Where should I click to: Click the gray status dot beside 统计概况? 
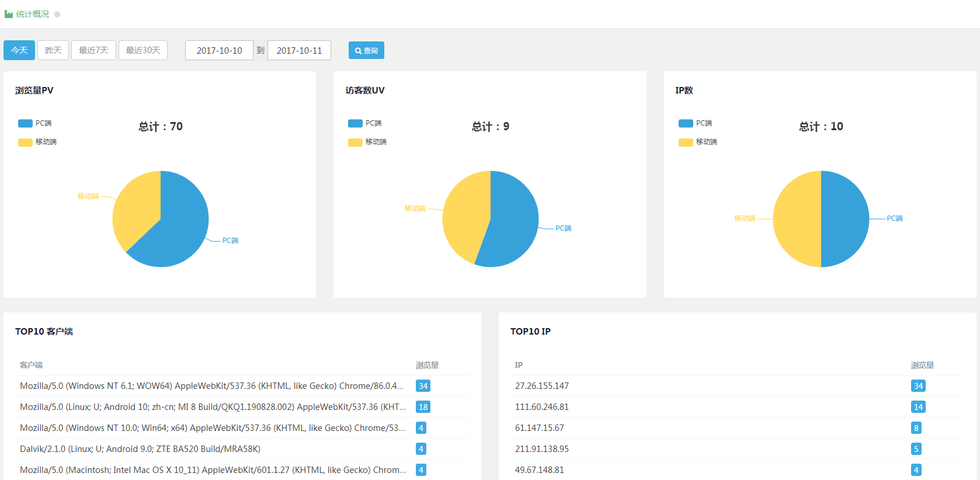(x=57, y=15)
